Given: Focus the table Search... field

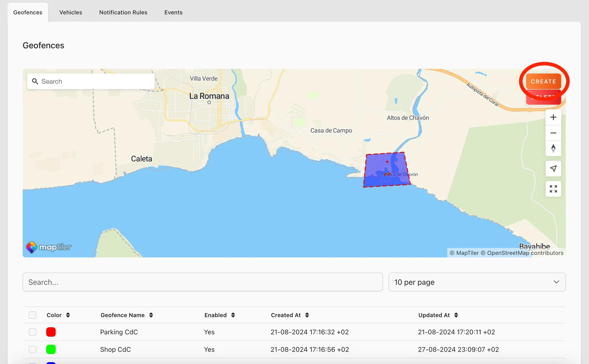Looking at the screenshot, I should [x=203, y=282].
